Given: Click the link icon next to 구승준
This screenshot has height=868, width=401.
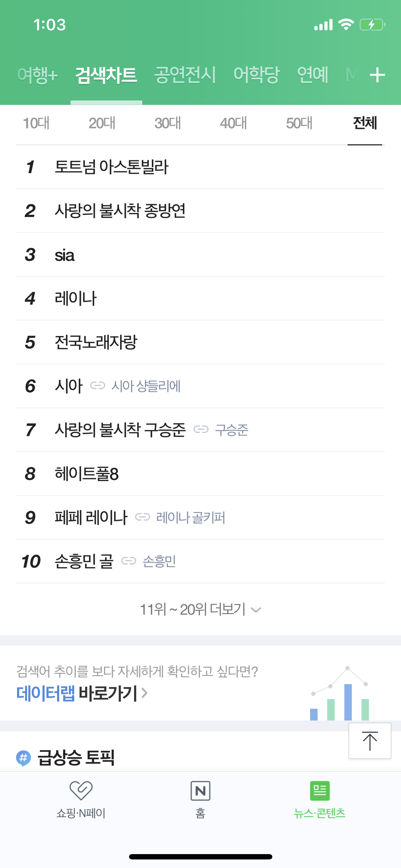Looking at the screenshot, I should [201, 429].
